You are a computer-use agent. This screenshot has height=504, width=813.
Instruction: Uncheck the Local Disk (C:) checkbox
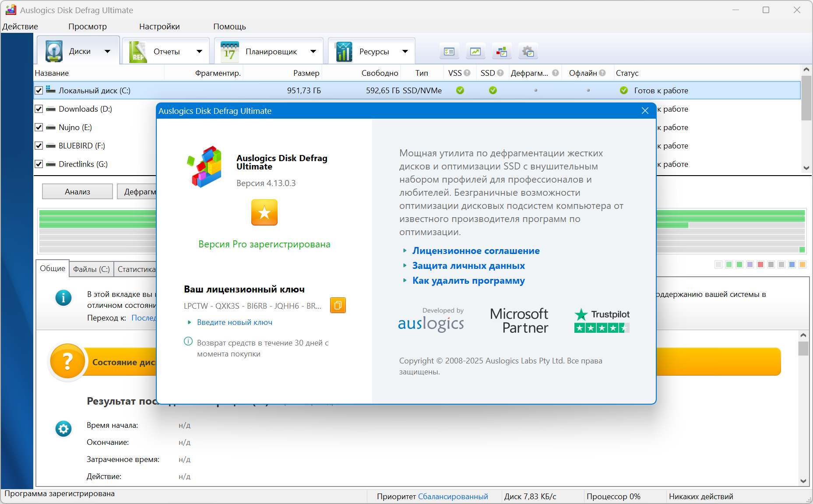click(x=39, y=91)
